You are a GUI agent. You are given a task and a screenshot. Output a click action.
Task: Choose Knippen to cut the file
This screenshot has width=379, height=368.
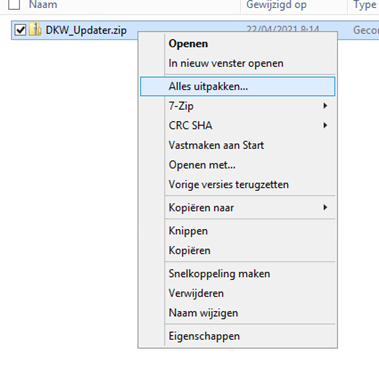tap(237, 231)
